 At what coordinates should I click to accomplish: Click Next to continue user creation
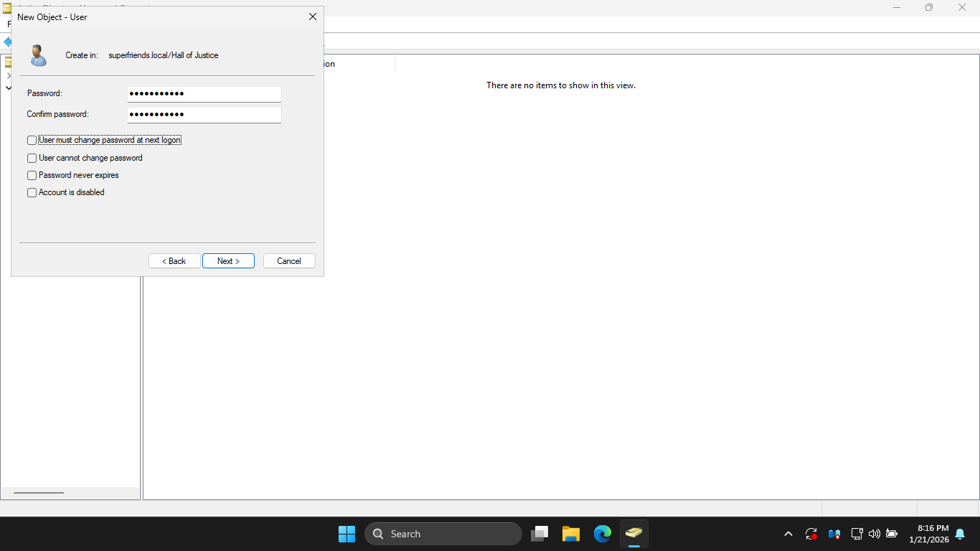(x=228, y=261)
